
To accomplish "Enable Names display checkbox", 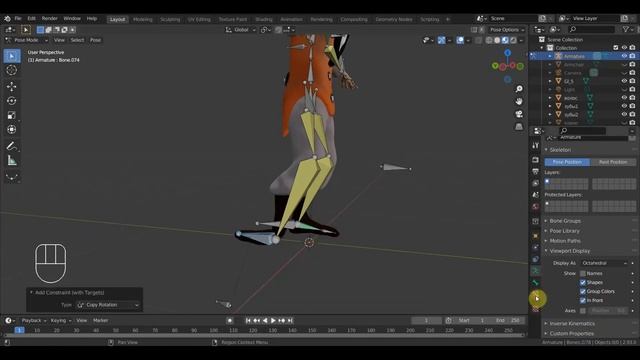I will pos(583,273).
